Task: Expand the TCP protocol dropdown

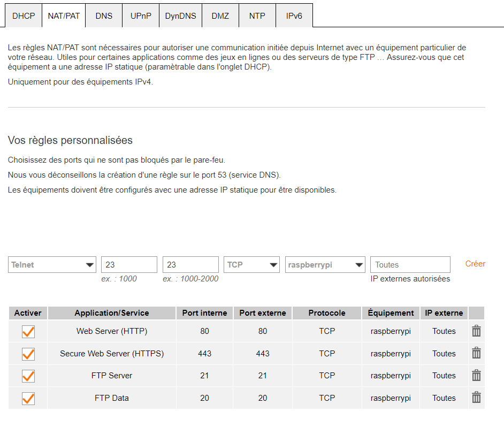Action: click(x=252, y=265)
